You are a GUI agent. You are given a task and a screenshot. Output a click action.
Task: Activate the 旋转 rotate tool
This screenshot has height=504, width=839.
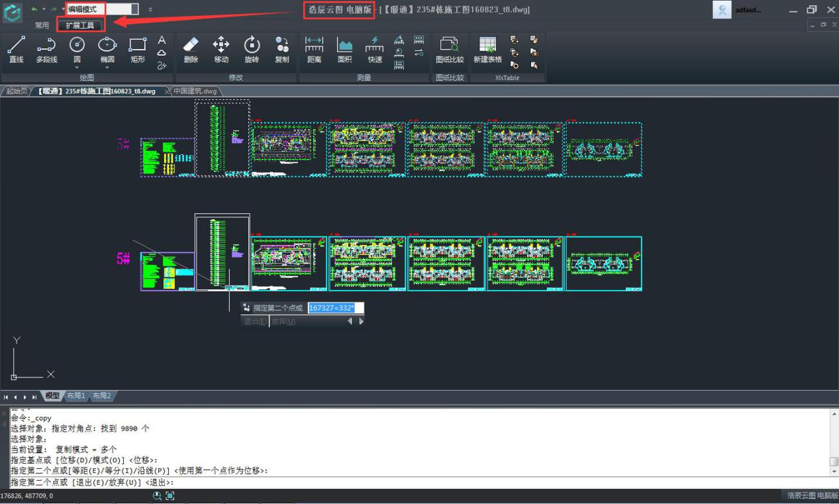pyautogui.click(x=252, y=50)
